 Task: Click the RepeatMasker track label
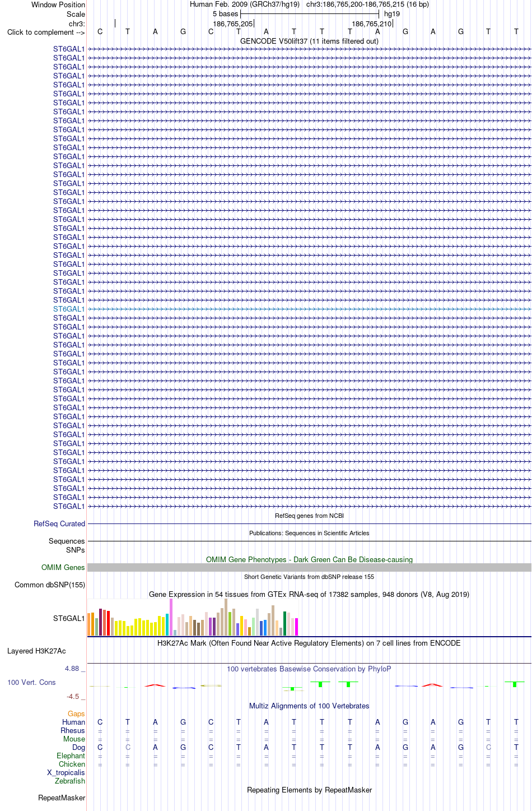click(x=62, y=798)
